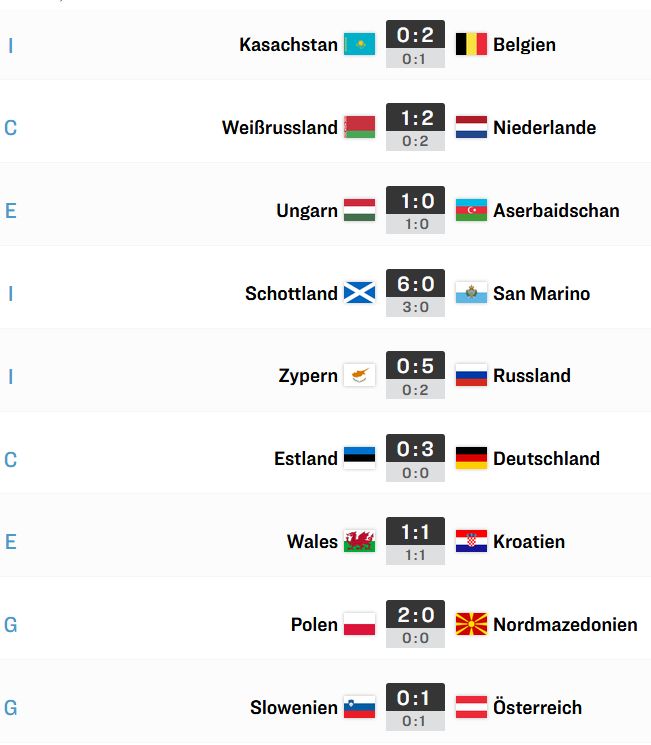Click the Wales dragon flag icon

359,541
